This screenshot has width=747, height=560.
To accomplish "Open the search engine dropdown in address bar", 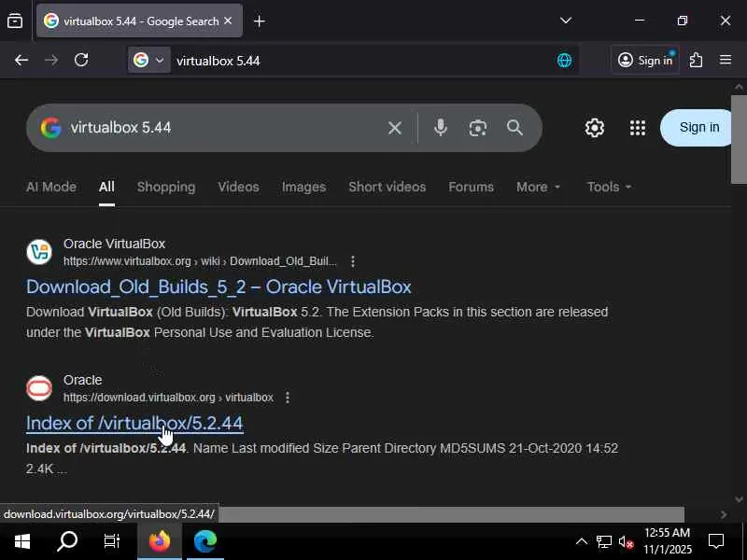I will click(x=149, y=60).
